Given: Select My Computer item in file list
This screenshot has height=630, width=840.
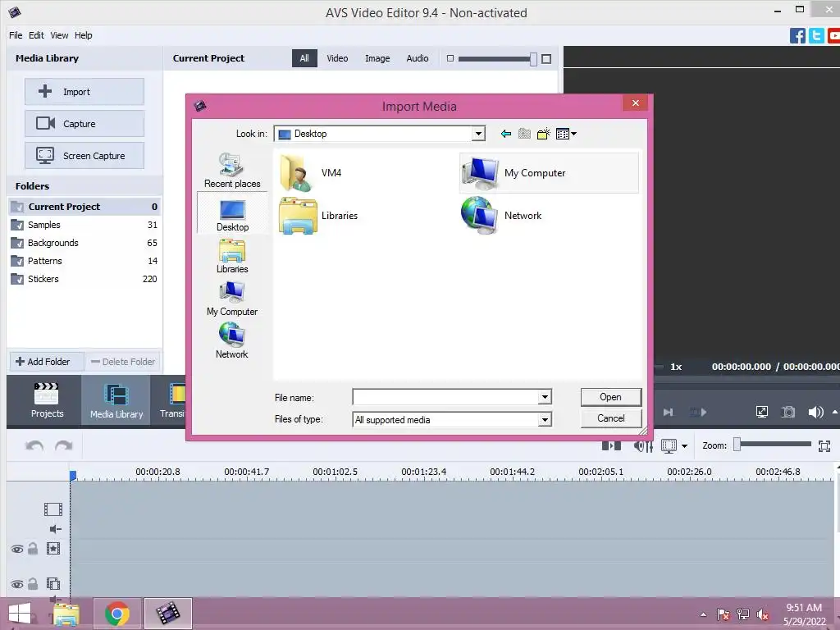Looking at the screenshot, I should (549, 173).
